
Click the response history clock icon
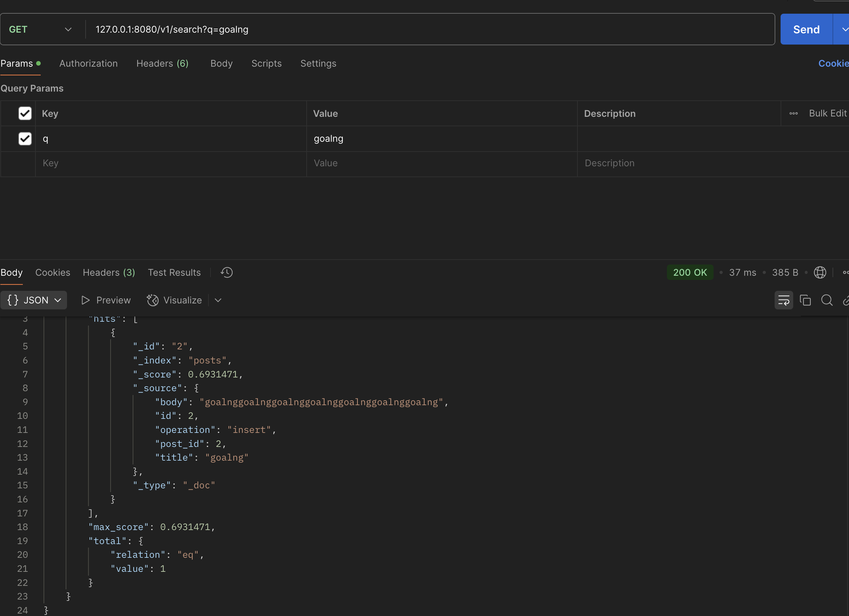(227, 273)
